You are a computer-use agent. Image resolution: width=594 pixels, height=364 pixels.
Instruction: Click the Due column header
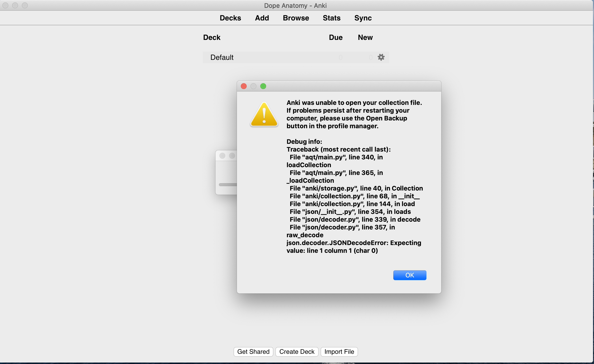pyautogui.click(x=336, y=37)
